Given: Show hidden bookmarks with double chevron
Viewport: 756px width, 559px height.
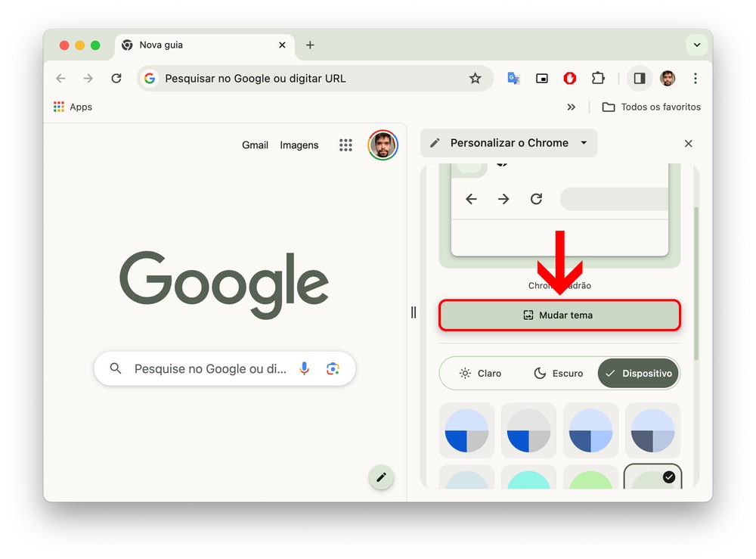Looking at the screenshot, I should click(571, 107).
